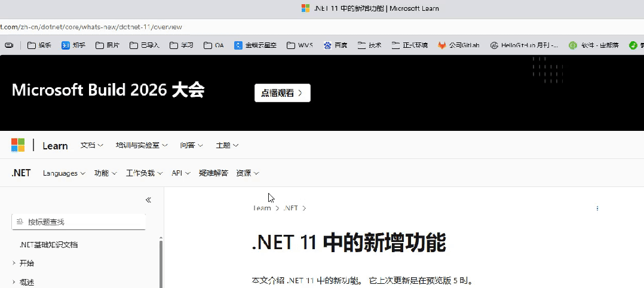
Task: Click the filter icon in title search box
Action: (19, 222)
